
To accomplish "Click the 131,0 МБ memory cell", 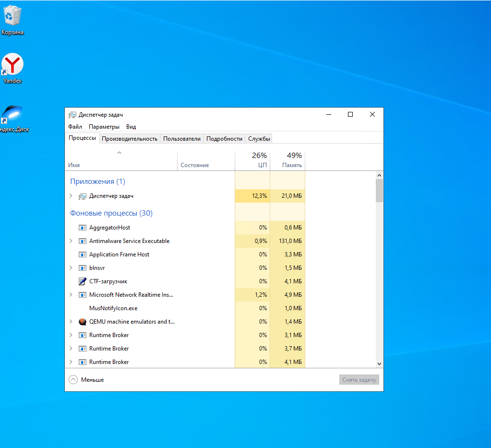I will (x=287, y=241).
